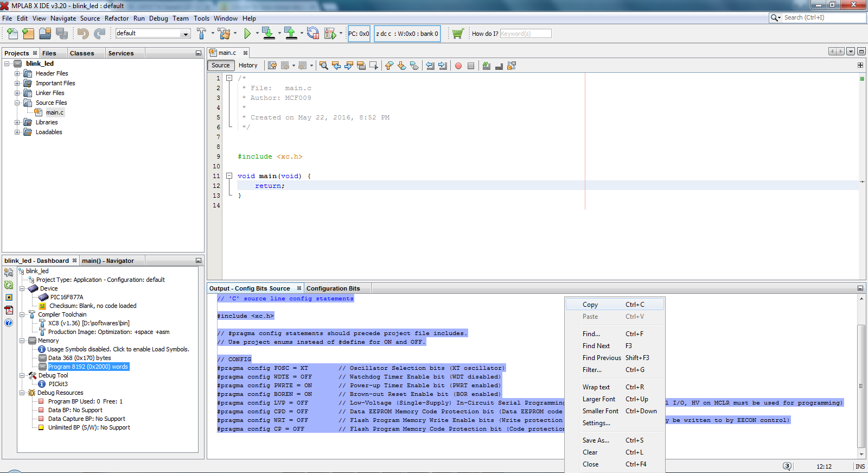Select the PIC16F877A device item

67,297
